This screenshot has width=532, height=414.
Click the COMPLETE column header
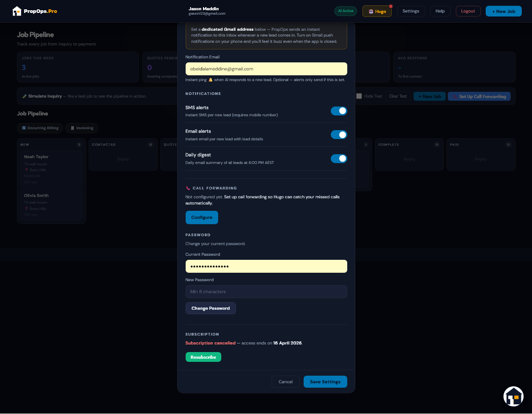point(389,145)
